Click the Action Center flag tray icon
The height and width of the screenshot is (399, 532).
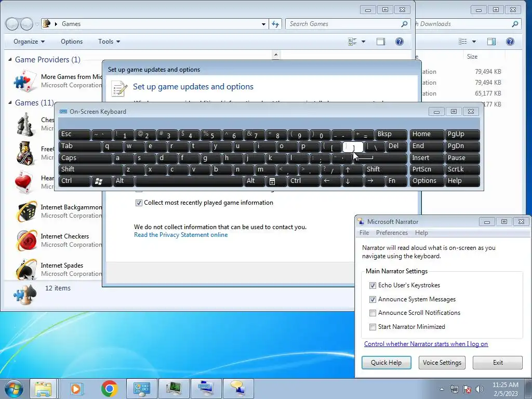coord(467,389)
